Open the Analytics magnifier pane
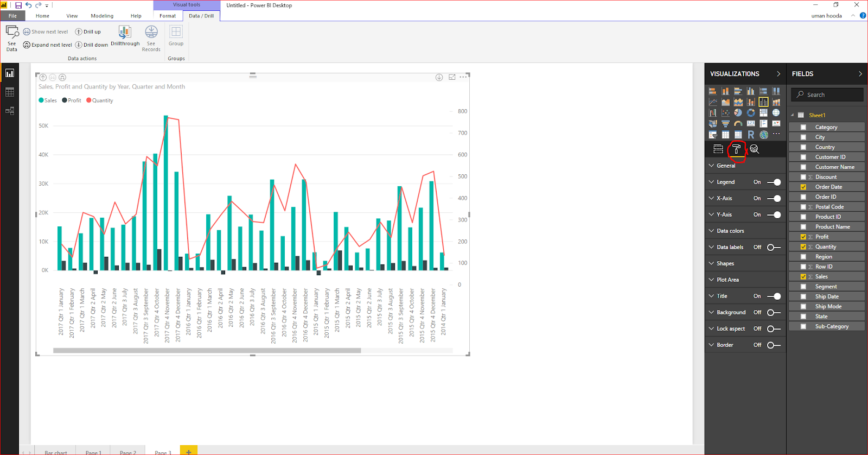868x455 pixels. pyautogui.click(x=754, y=149)
